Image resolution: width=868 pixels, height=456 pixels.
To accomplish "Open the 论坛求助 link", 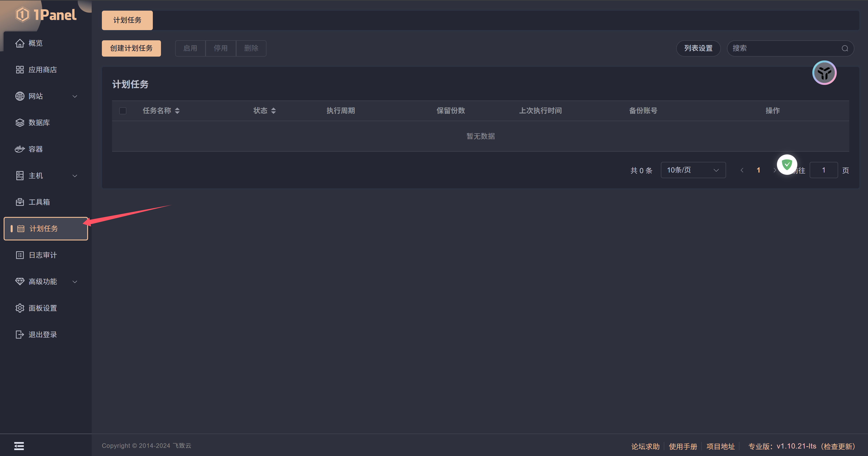I will point(645,446).
